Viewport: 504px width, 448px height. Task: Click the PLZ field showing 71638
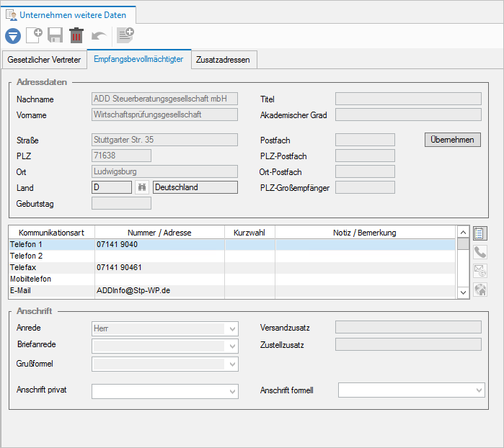[121, 156]
